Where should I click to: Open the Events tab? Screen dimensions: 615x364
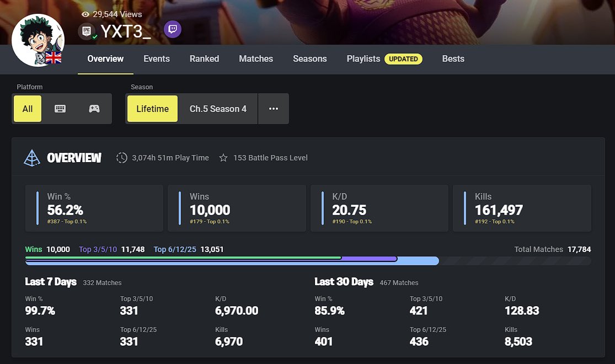[x=157, y=59]
